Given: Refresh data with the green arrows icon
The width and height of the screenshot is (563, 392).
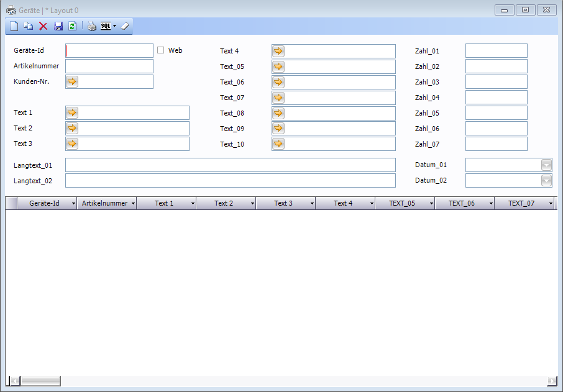Looking at the screenshot, I should pyautogui.click(x=72, y=26).
